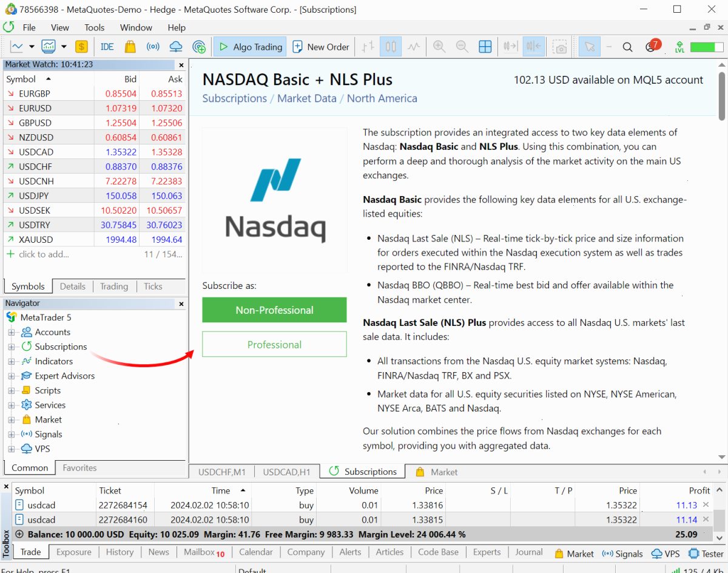
Task: Open the Market shopping bag toolbar icon
Action: tap(130, 47)
